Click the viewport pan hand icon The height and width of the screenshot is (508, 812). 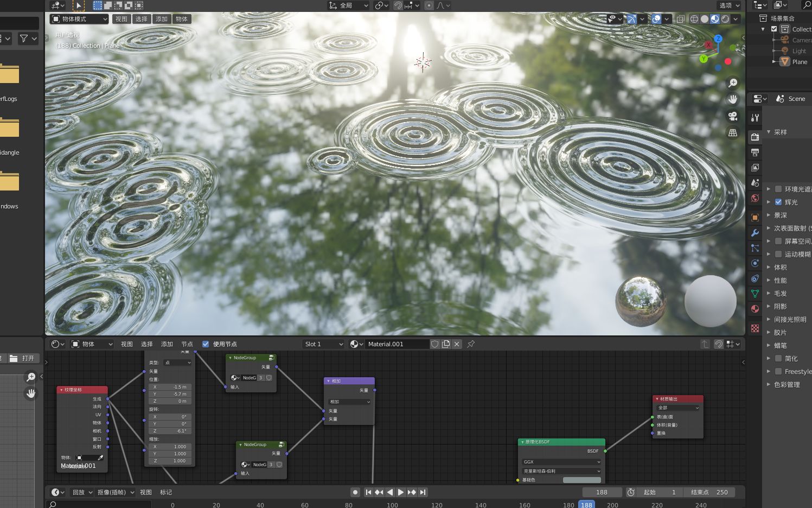(x=733, y=99)
